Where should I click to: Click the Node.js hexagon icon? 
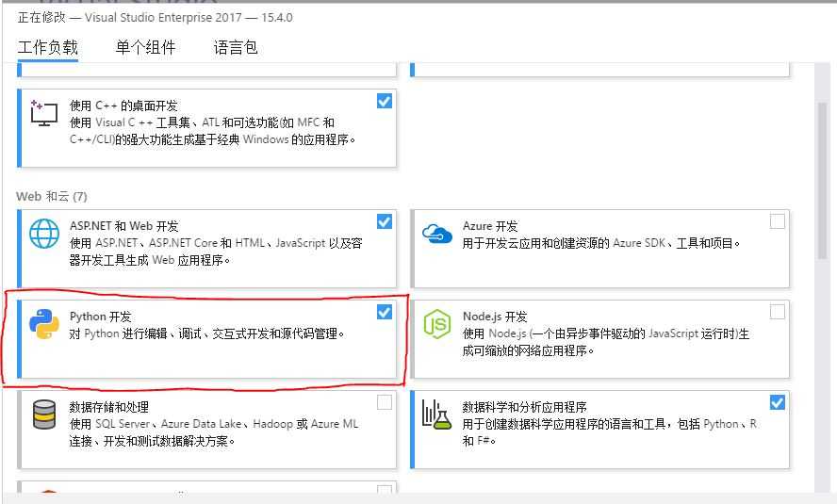[437, 324]
